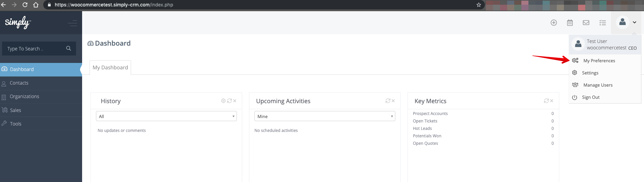644x182 pixels.
Task: Switch to the My Dashboard tab
Action: point(110,68)
